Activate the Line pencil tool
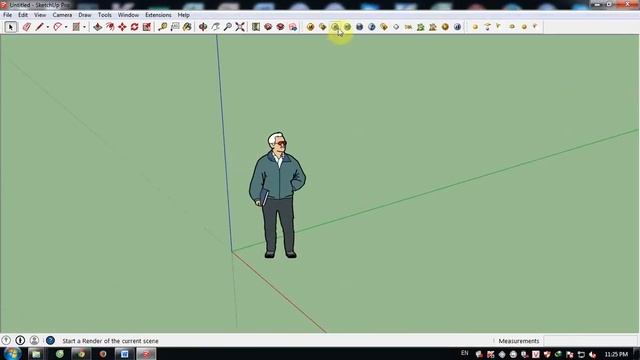Viewport: 640px width, 360px height. pos(39,27)
